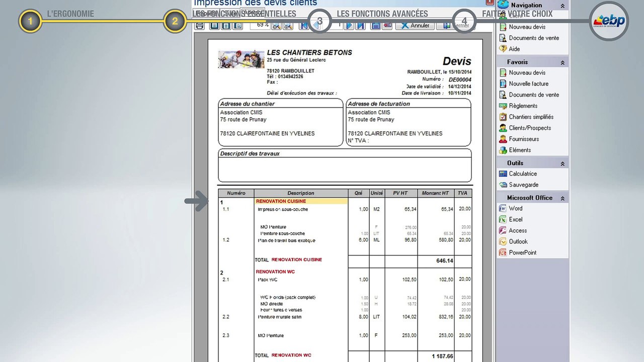
Task: Click the Calculatrice icon
Action: pos(503,173)
